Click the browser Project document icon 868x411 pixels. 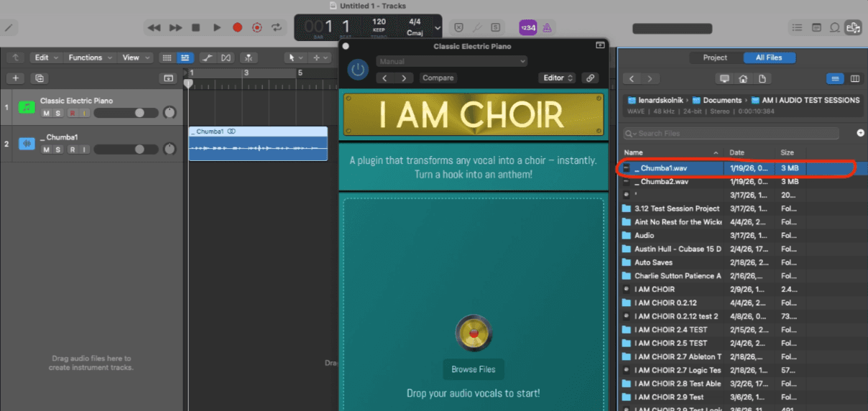tap(762, 78)
